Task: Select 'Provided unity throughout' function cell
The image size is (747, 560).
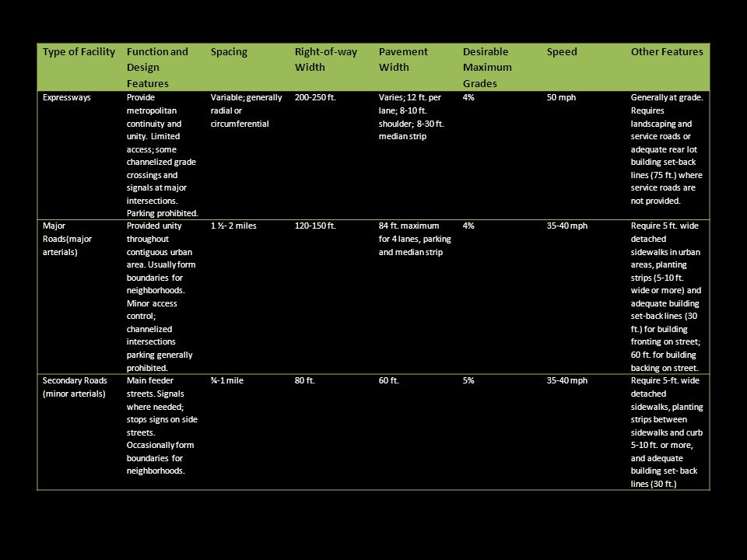Action: (x=161, y=296)
